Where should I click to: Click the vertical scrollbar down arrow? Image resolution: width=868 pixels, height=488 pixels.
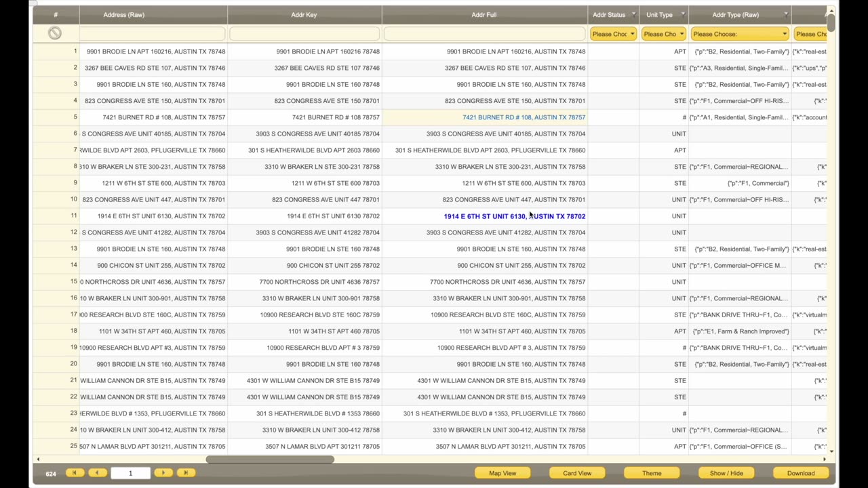point(831,451)
